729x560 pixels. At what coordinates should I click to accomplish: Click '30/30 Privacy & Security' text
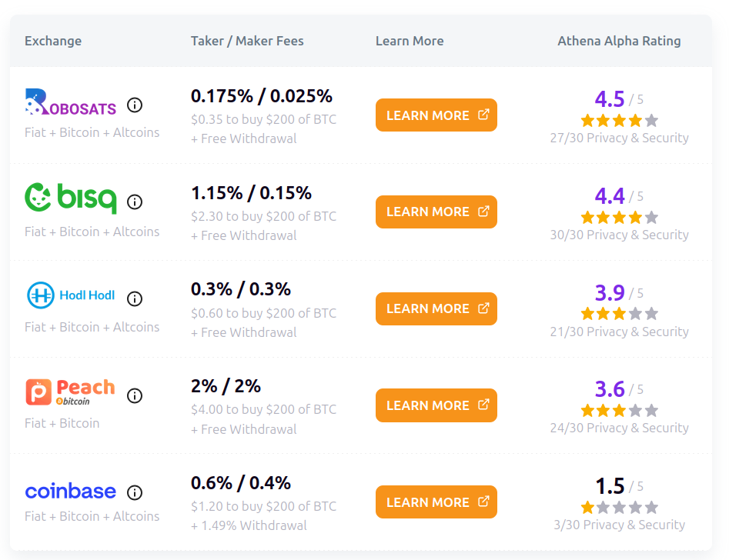tap(619, 235)
